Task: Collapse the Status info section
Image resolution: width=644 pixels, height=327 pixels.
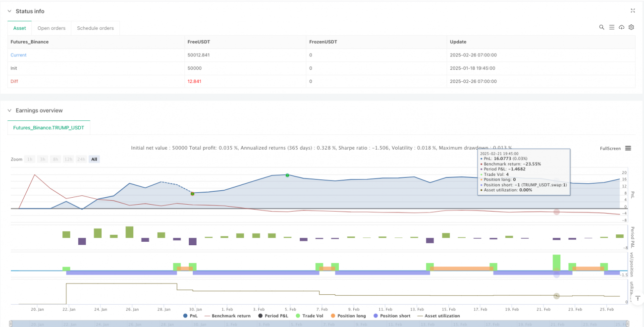Action: point(9,11)
